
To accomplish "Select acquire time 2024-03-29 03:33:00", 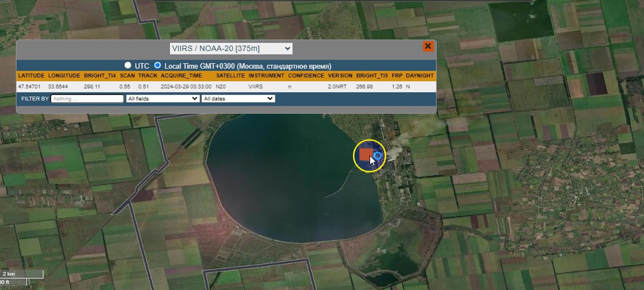I will click(x=186, y=87).
